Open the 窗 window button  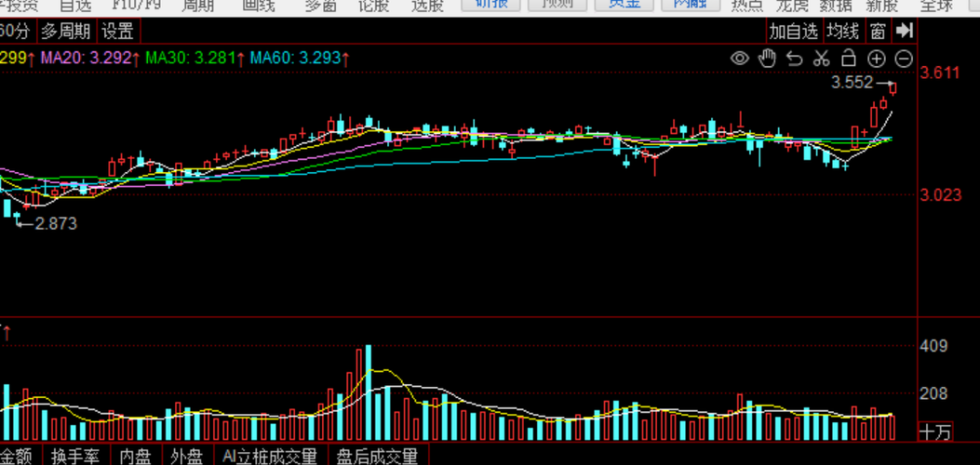[x=879, y=30]
